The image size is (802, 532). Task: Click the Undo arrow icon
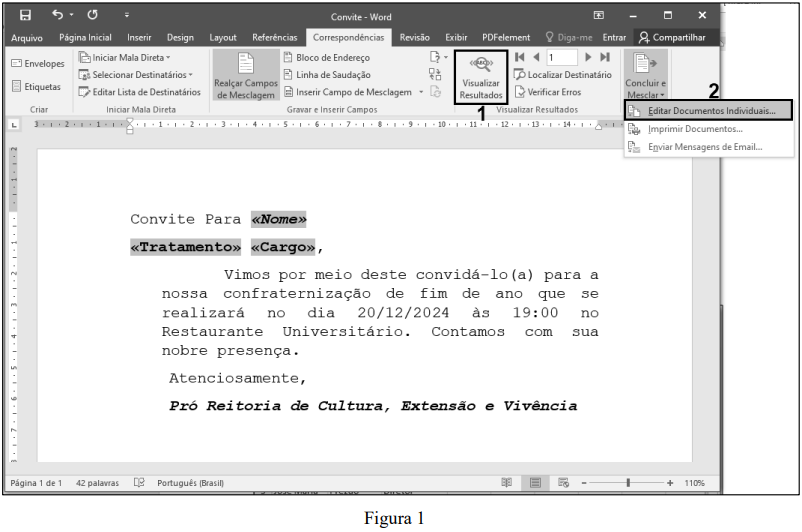[58, 15]
